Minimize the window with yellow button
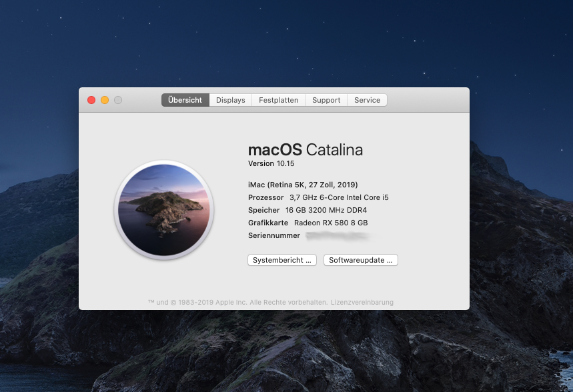 pyautogui.click(x=105, y=100)
